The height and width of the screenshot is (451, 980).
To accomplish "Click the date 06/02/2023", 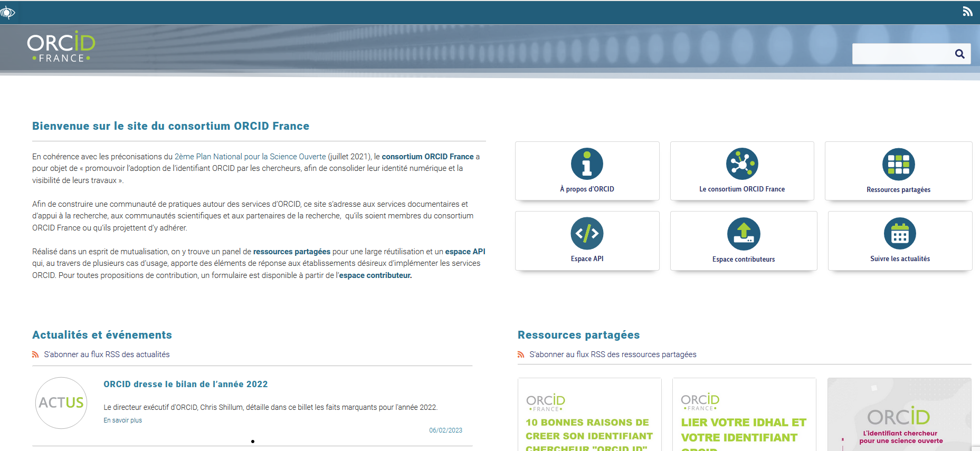I will coord(445,430).
